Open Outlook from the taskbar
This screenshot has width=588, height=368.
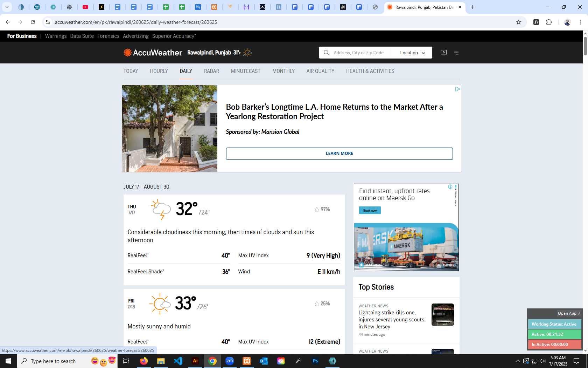tap(264, 361)
